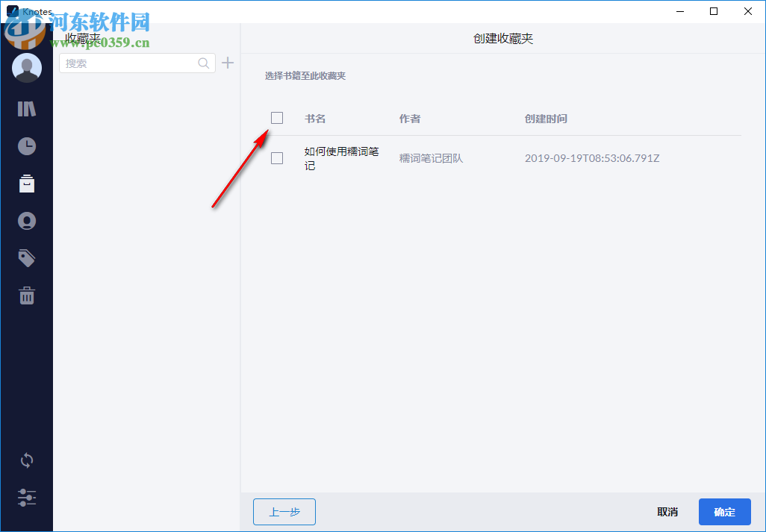Click the highlighted archive box icon

[27, 184]
